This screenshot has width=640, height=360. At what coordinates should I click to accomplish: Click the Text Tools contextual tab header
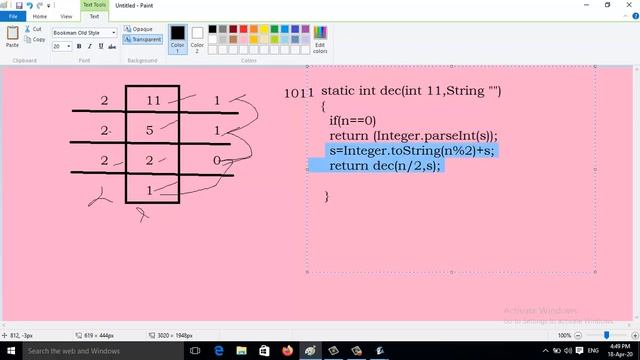(x=94, y=5)
